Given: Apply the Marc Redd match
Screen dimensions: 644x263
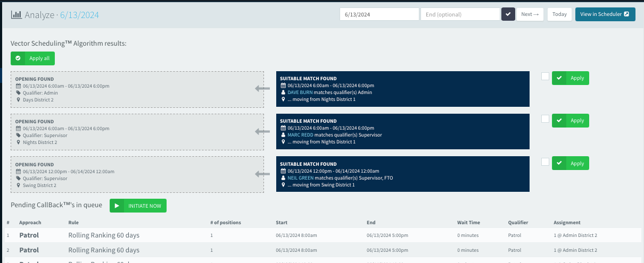Looking at the screenshot, I should pyautogui.click(x=571, y=121).
